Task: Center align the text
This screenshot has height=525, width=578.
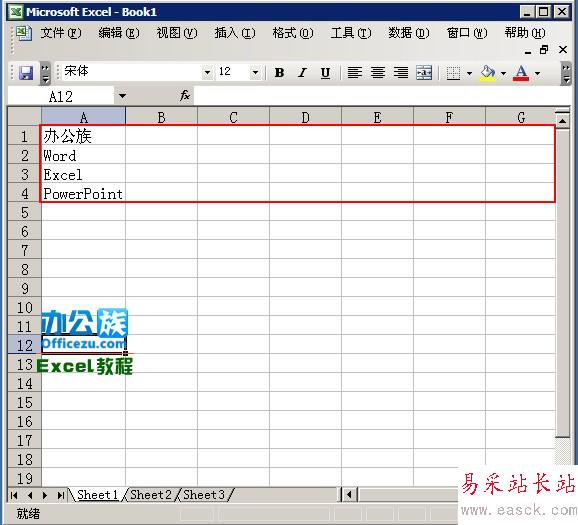Action: click(378, 73)
